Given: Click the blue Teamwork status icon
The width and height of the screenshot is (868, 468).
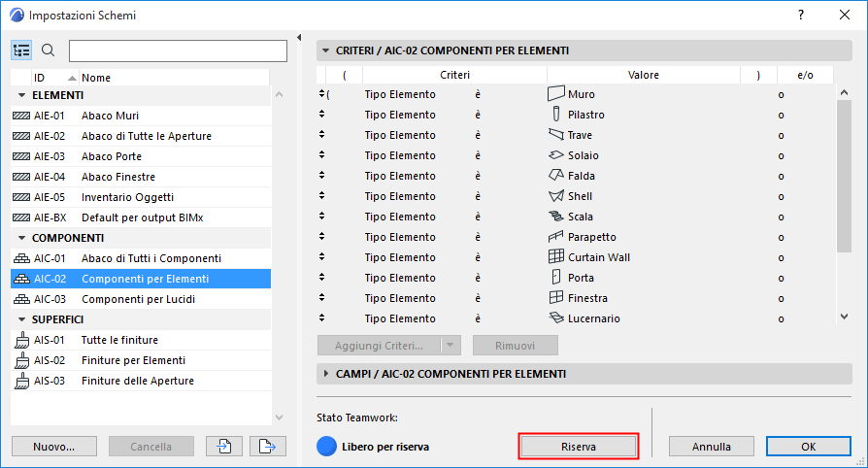Looking at the screenshot, I should (x=327, y=447).
